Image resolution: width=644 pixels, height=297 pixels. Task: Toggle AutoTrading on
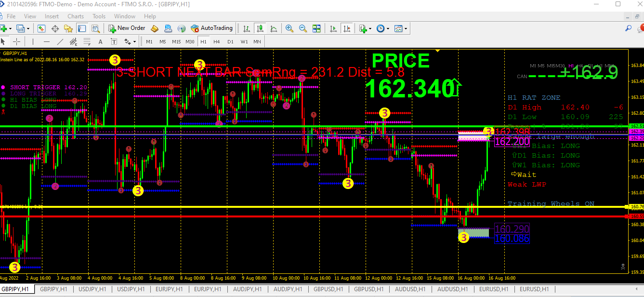[212, 28]
